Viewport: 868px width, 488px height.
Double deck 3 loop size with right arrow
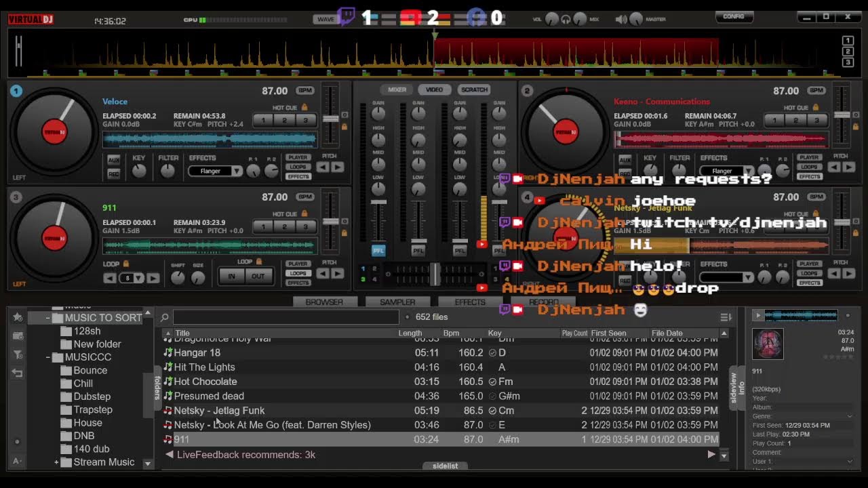click(x=153, y=278)
